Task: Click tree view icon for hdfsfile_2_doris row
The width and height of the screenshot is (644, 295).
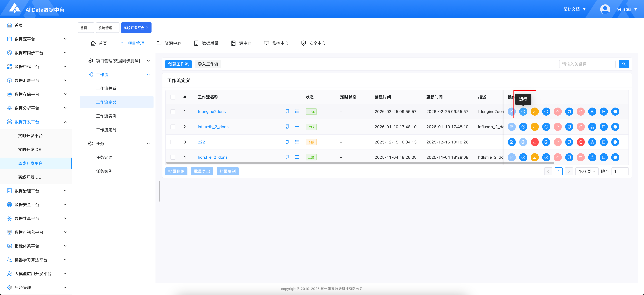Action: coord(592,157)
